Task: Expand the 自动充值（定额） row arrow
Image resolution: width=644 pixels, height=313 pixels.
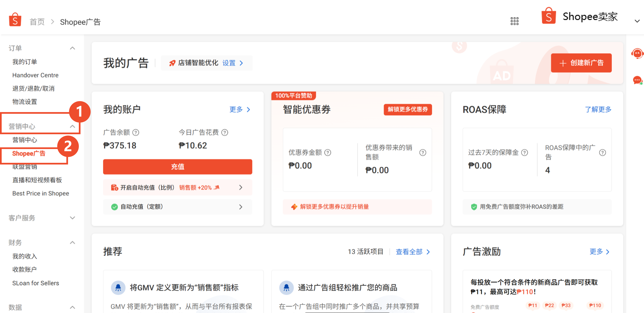Action: (x=241, y=207)
